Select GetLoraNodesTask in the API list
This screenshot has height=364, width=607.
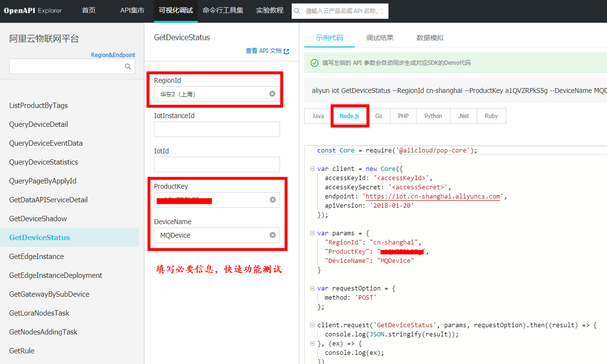click(x=39, y=313)
